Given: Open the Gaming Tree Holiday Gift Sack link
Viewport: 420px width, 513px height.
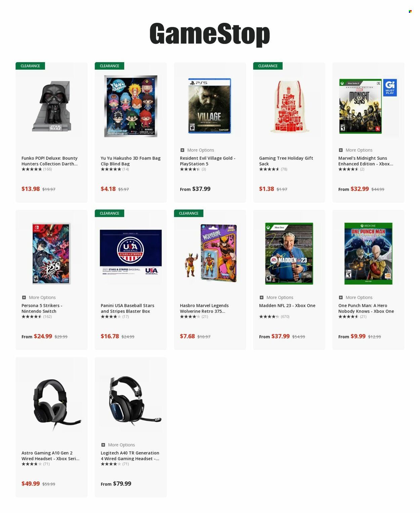Looking at the screenshot, I should pos(286,161).
